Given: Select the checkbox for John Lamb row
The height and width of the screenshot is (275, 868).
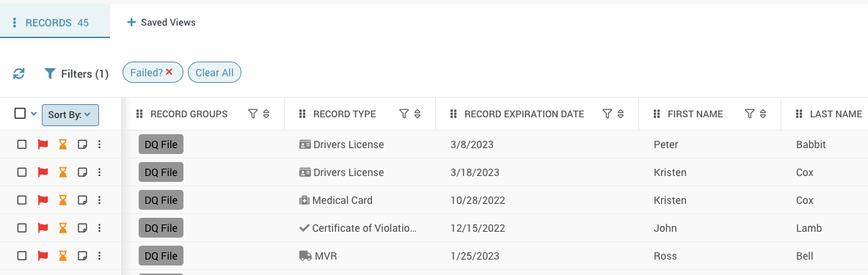Looking at the screenshot, I should [21, 227].
